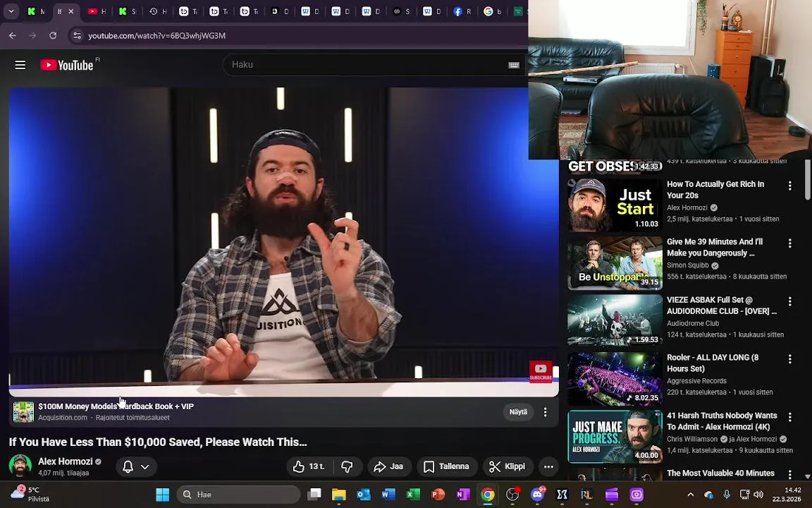The height and width of the screenshot is (508, 812).
Task: Show hidden system tray icons
Action: point(690,495)
